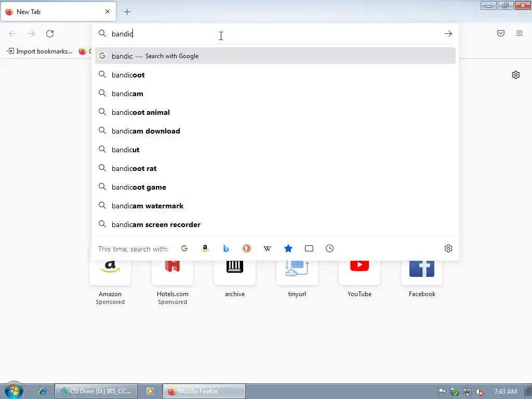Select 'bandic — Search with Google' result
Viewport: 532px width, 399px height.
pyautogui.click(x=275, y=56)
